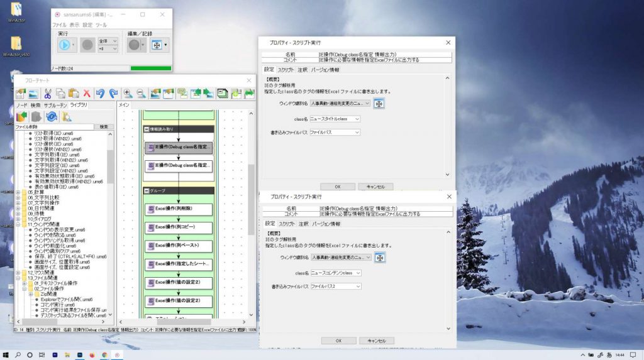Click the blue play (実行) button

click(64, 45)
